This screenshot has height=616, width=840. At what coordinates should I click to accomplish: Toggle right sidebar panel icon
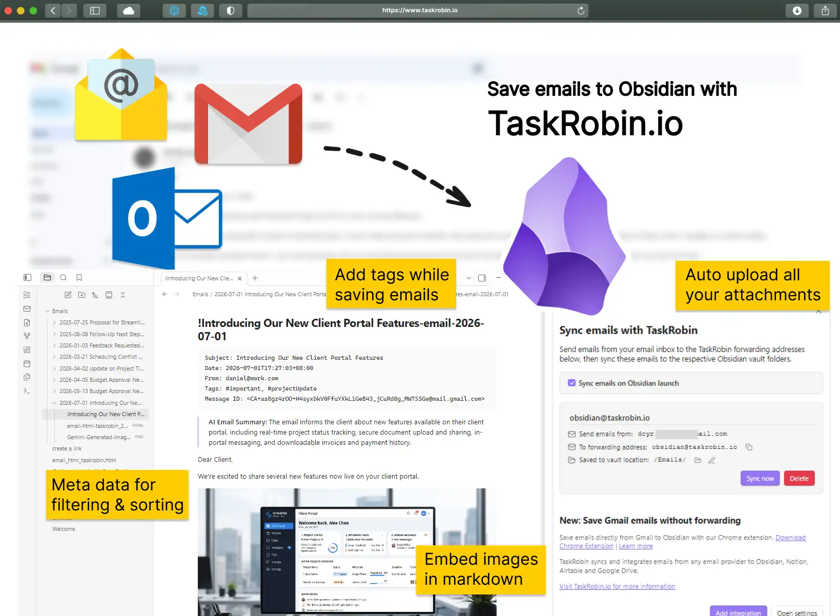[482, 278]
